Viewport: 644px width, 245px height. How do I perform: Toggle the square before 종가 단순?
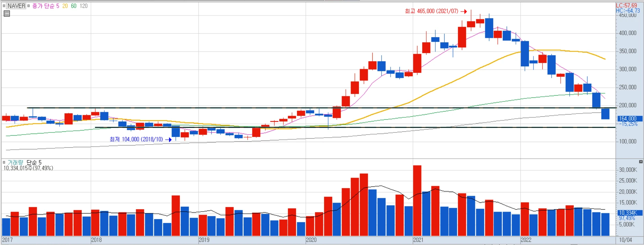point(29,6)
